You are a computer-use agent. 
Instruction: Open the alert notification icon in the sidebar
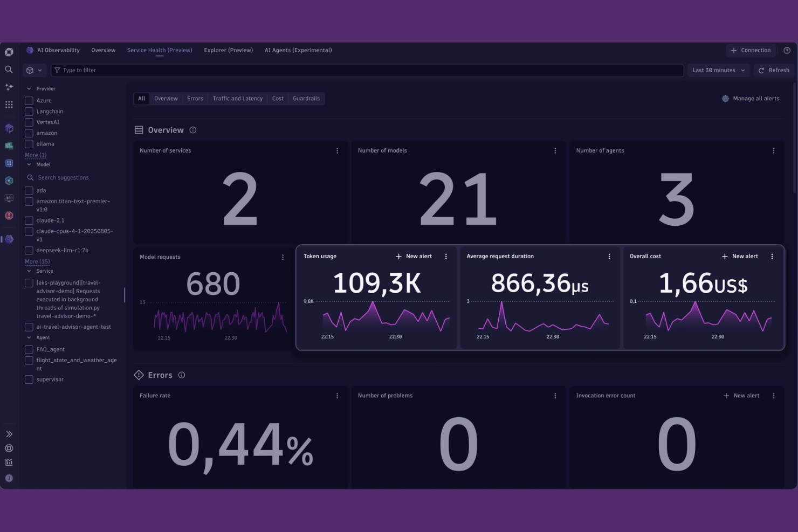pos(9,215)
